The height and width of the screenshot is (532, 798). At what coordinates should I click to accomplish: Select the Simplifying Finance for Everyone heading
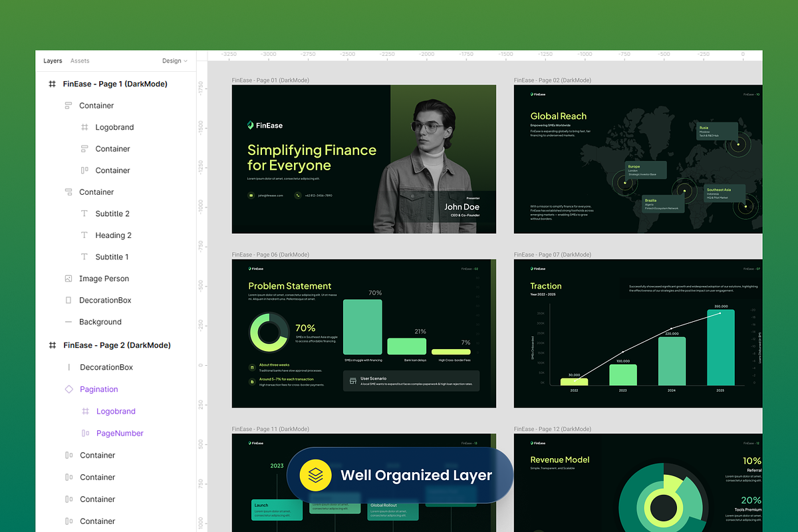click(x=312, y=158)
